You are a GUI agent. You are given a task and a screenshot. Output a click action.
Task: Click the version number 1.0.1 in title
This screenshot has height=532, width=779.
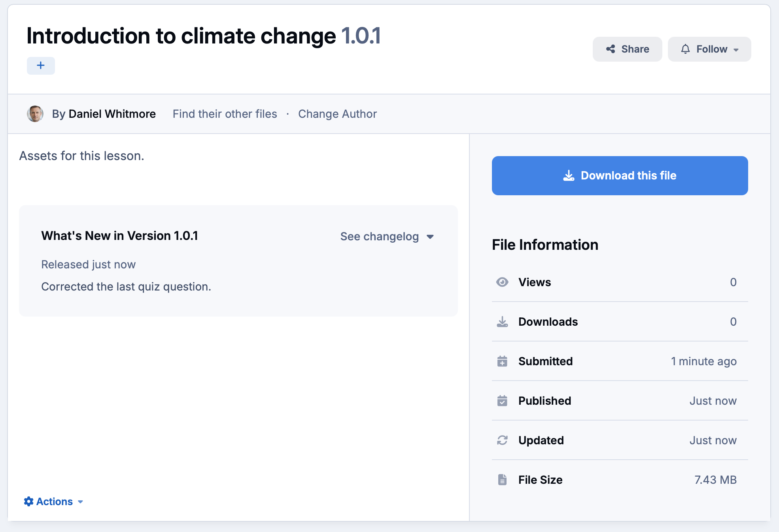pos(361,36)
